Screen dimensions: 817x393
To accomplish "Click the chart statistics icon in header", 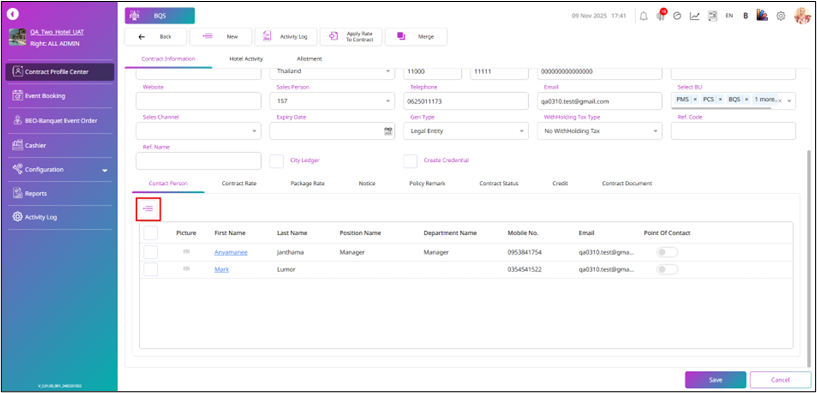I will click(695, 16).
